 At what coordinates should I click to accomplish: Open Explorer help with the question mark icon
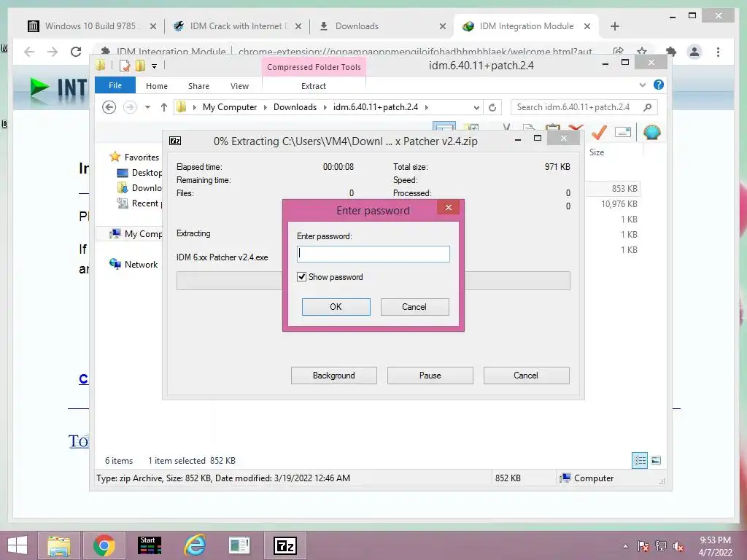pyautogui.click(x=659, y=85)
